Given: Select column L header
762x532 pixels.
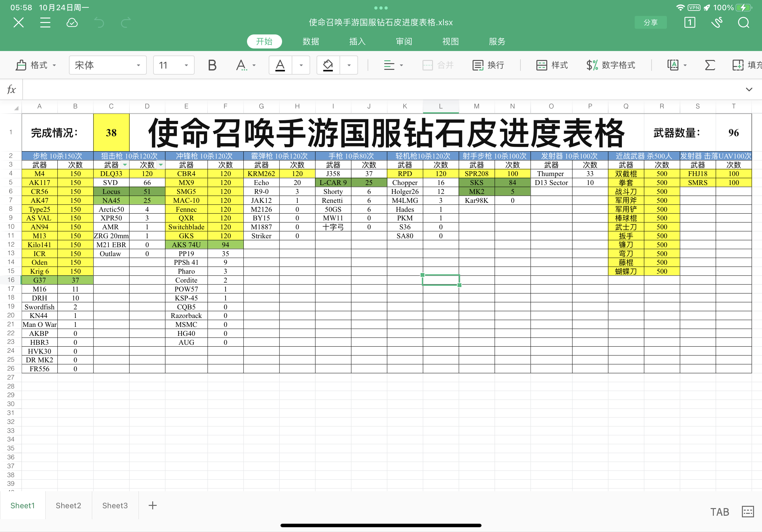Looking at the screenshot, I should tap(441, 106).
